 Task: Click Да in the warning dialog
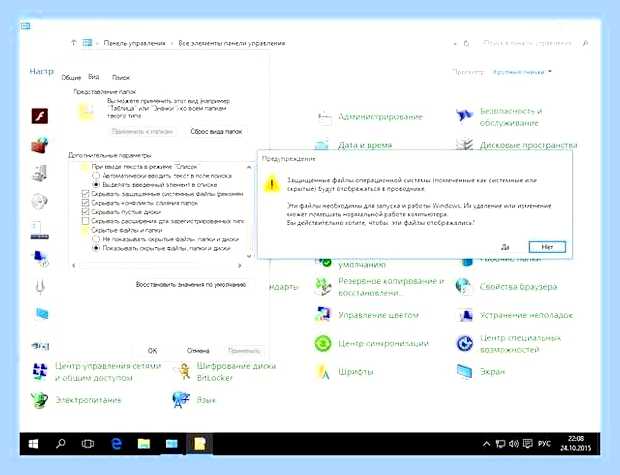pyautogui.click(x=505, y=247)
